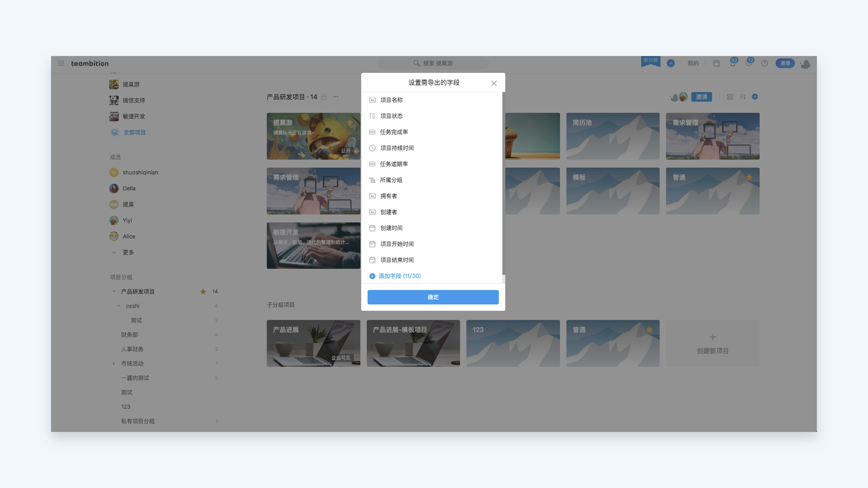The image size is (868, 488).
Task: Select 人事财务 project group
Action: [x=132, y=349]
